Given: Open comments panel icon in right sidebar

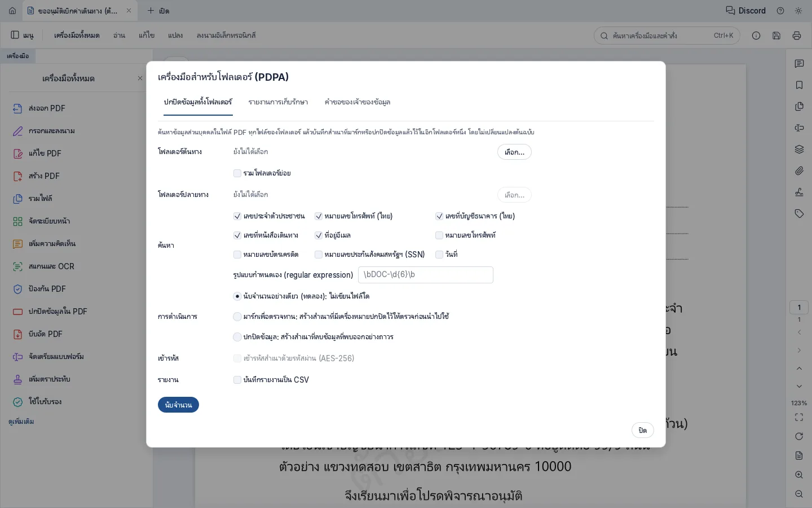Looking at the screenshot, I should (799, 64).
